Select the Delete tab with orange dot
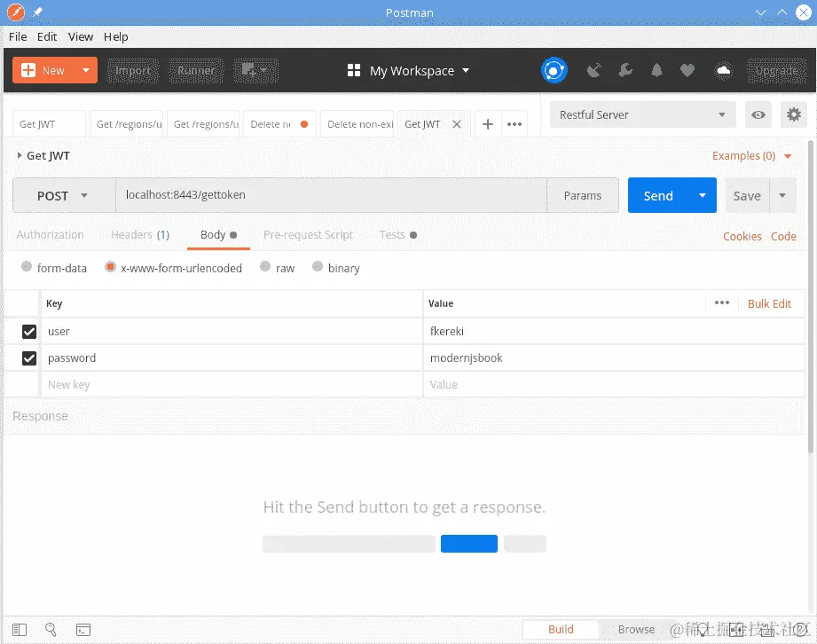 pyautogui.click(x=279, y=124)
